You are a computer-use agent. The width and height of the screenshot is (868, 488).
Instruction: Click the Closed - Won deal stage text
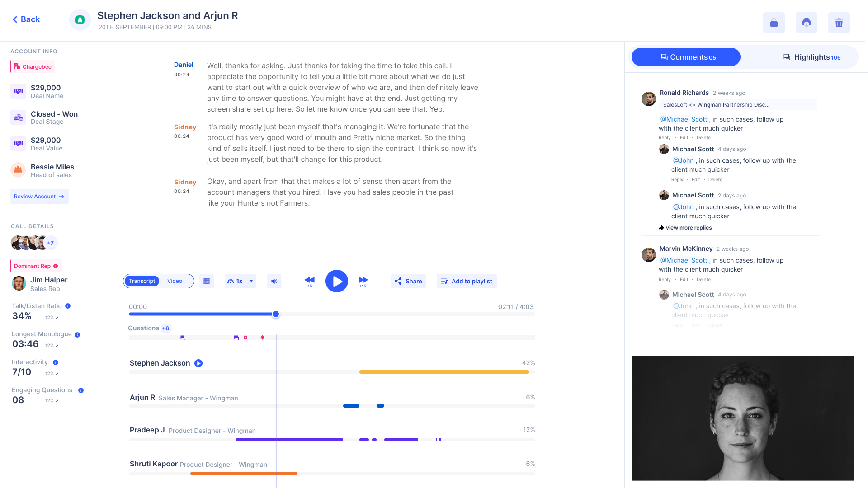[54, 114]
